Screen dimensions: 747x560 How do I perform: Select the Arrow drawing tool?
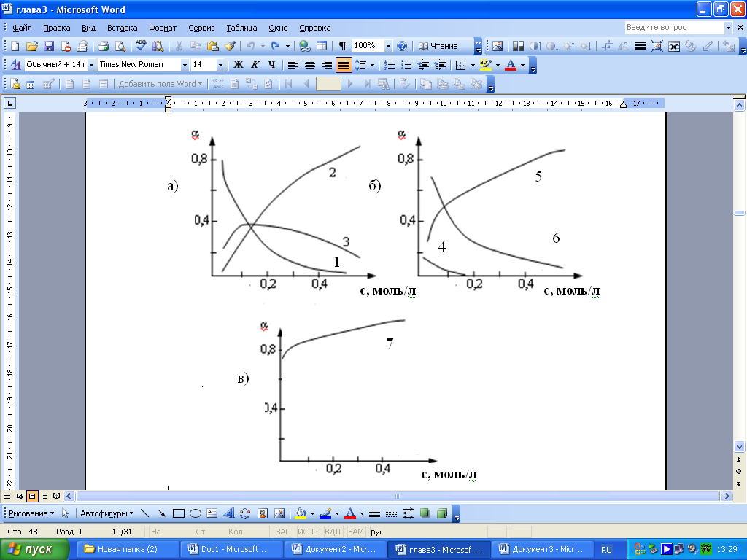[x=161, y=513]
